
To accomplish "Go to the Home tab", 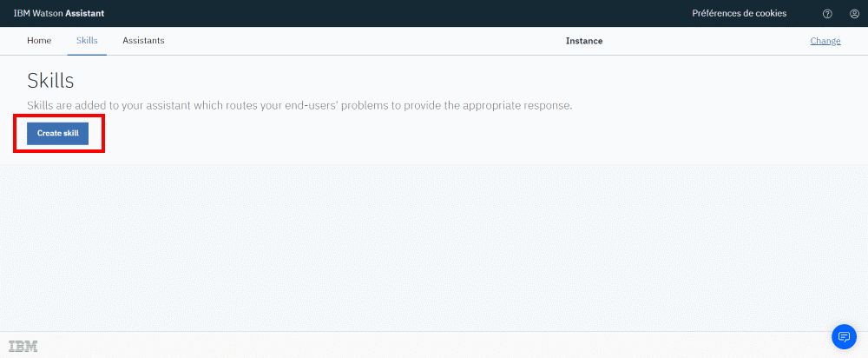I will click(39, 41).
